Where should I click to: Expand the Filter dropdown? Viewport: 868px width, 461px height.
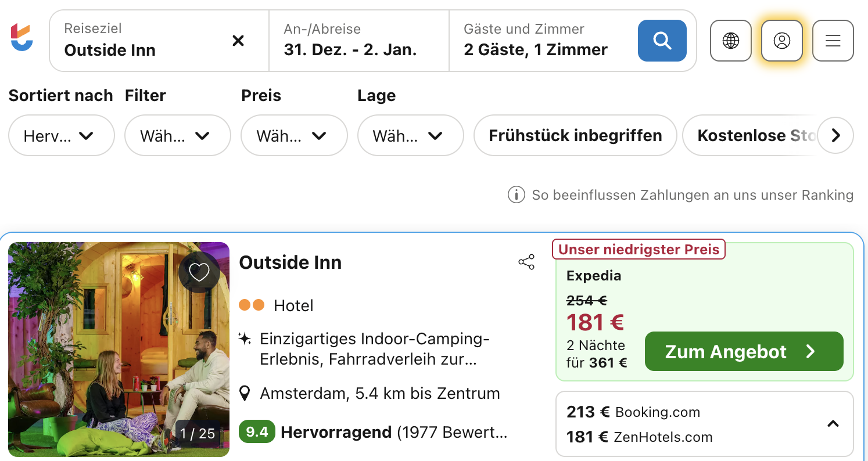coord(177,136)
